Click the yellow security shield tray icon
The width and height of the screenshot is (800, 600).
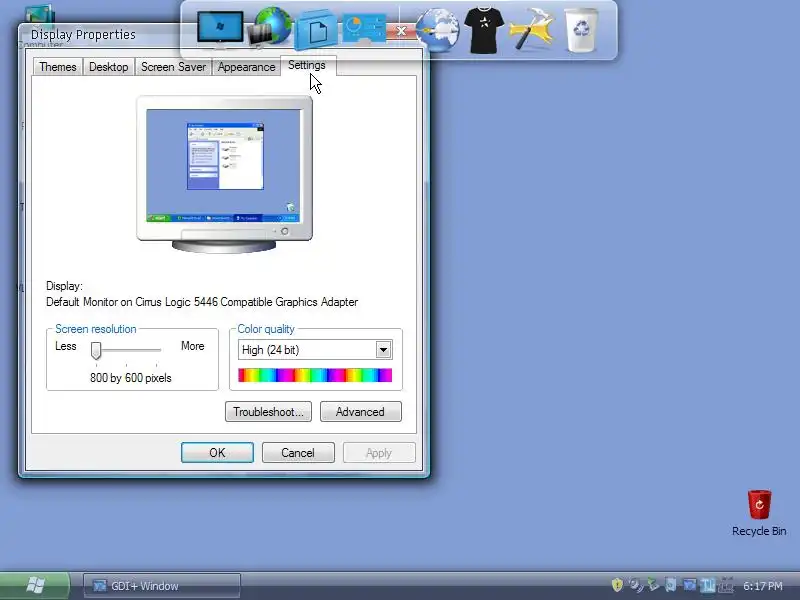pos(617,585)
